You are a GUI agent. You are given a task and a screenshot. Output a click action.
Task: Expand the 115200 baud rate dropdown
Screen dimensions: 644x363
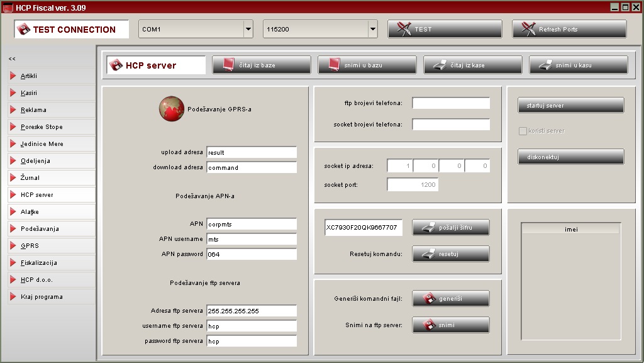coord(372,30)
